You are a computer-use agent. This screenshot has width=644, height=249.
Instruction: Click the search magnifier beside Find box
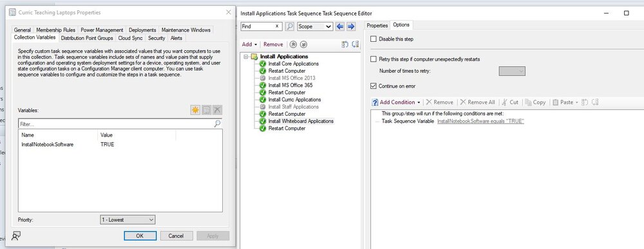tap(290, 26)
